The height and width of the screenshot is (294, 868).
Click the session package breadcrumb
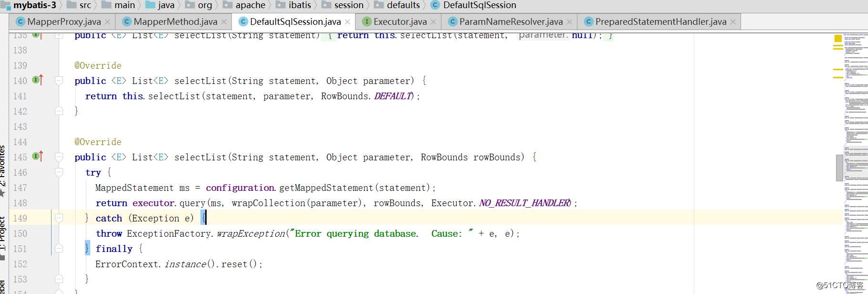coord(342,5)
